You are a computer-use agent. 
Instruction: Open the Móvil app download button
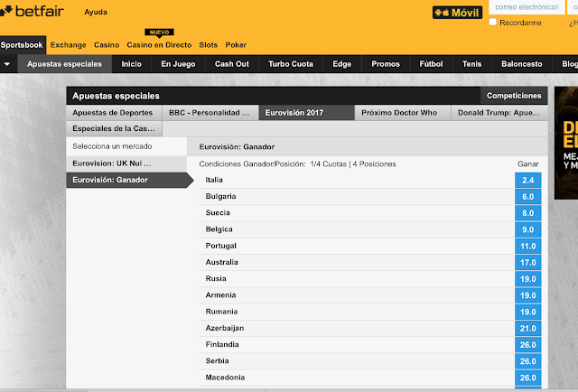coord(459,13)
